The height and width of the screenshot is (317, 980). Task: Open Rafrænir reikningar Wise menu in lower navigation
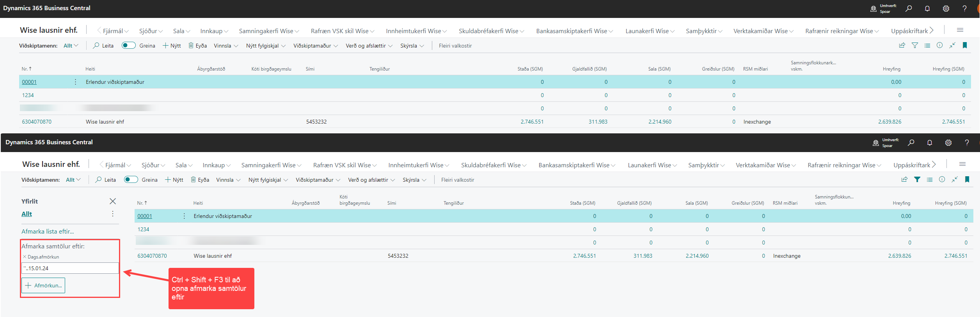(845, 165)
